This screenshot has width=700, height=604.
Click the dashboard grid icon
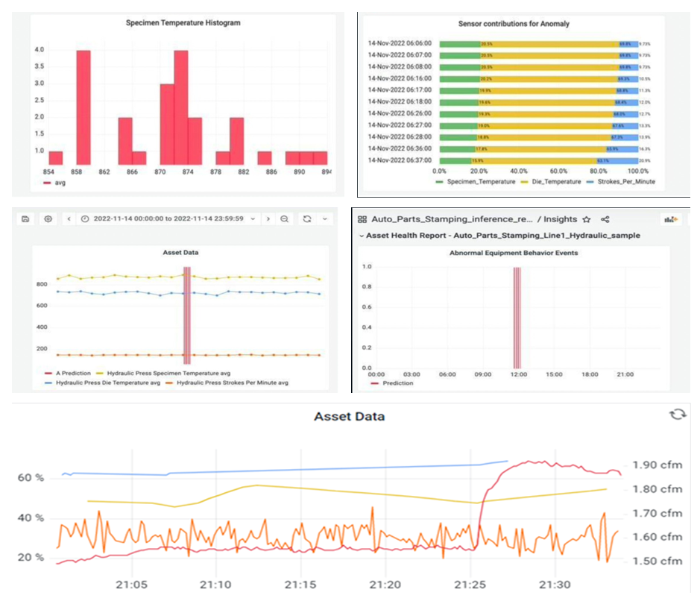coord(362,219)
